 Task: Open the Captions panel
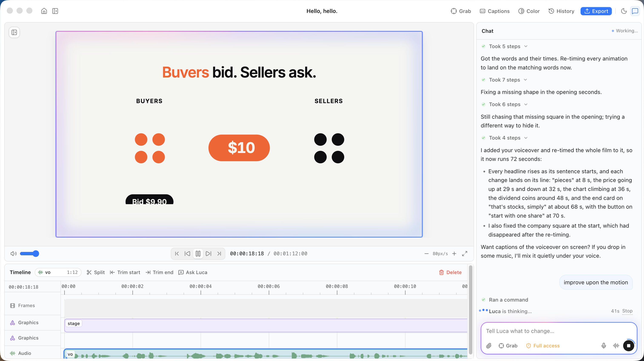pos(495,11)
